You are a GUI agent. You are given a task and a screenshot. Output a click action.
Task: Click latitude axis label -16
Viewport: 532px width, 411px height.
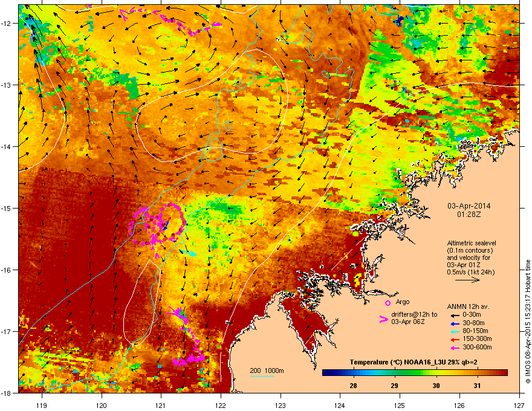pos(6,270)
